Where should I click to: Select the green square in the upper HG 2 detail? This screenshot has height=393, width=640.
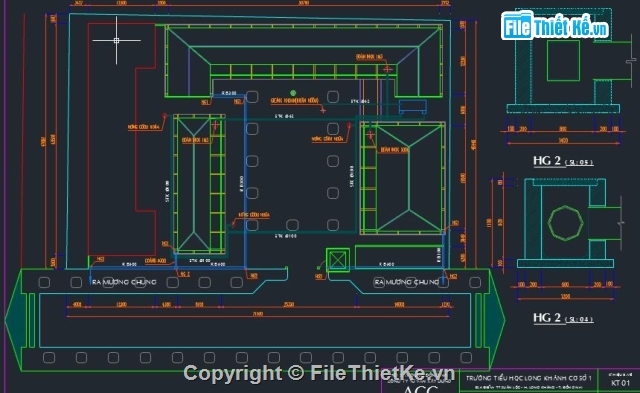(x=563, y=60)
